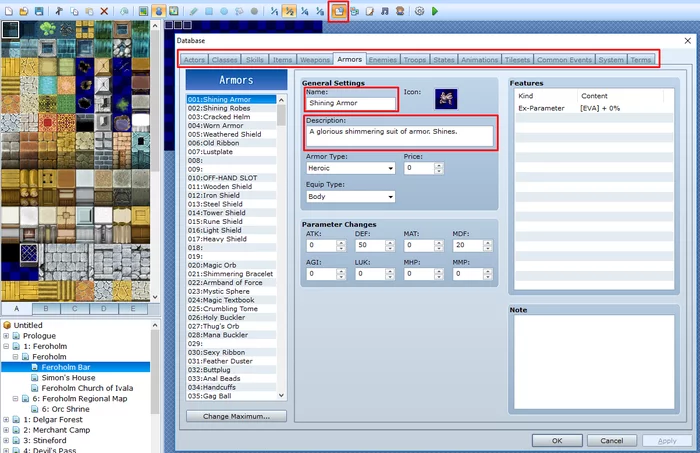The width and height of the screenshot is (700, 453).
Task: Open the Database toolbar icon
Action: (339, 11)
